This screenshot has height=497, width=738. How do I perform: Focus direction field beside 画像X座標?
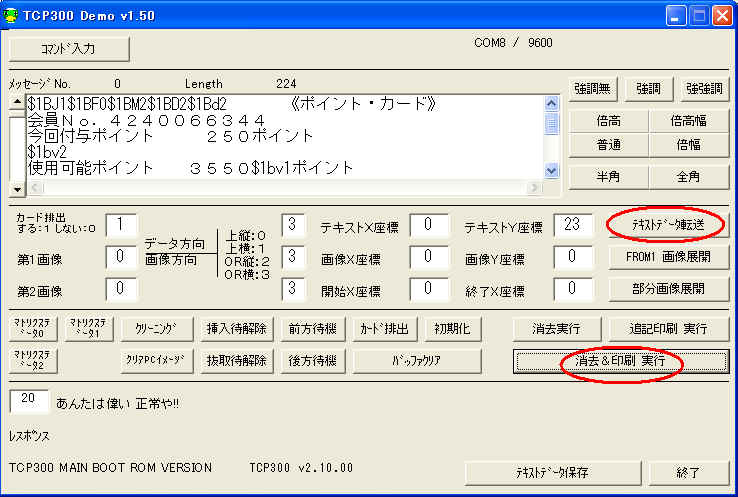(x=293, y=257)
